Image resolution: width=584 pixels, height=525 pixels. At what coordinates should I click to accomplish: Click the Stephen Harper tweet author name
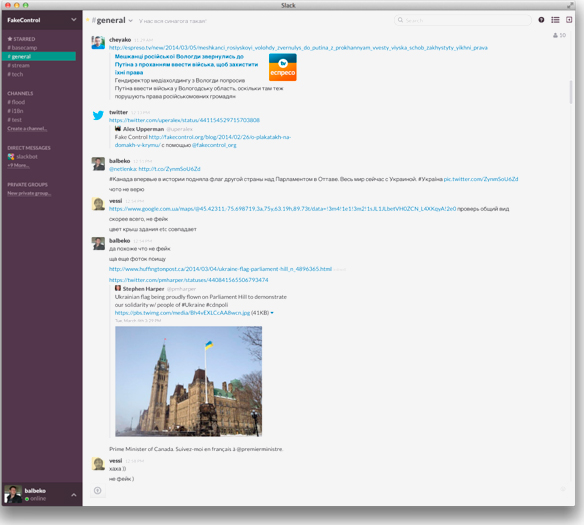143,289
